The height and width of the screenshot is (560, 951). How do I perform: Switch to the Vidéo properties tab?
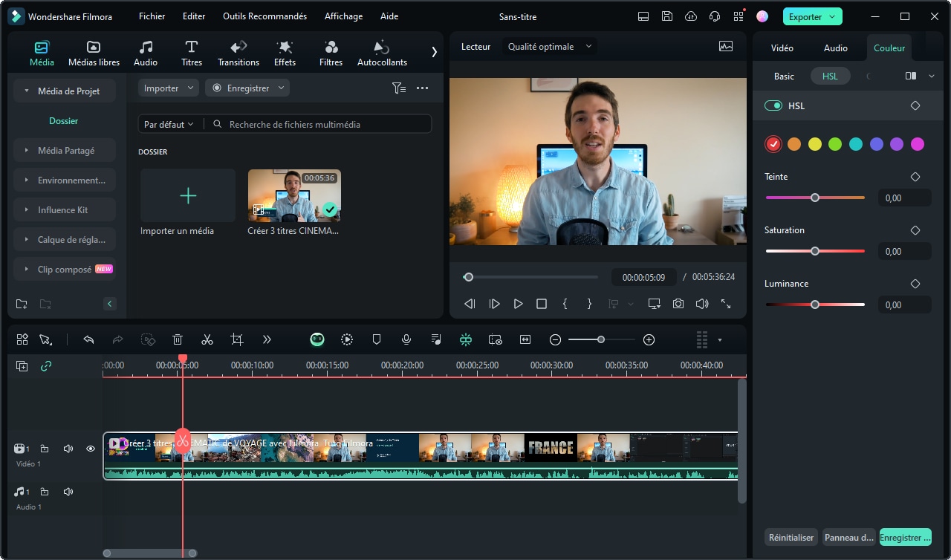[782, 48]
